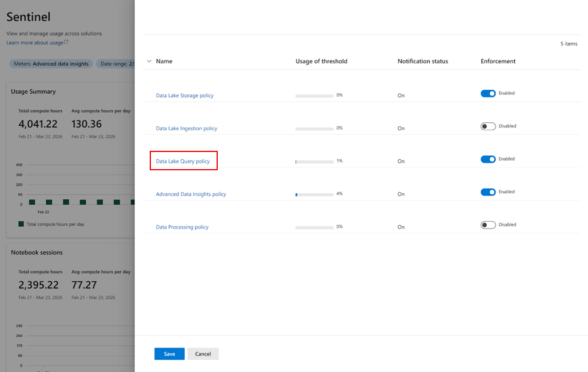Open the Date range filter pill
Viewport: 588px width, 372px height.
pyautogui.click(x=117, y=64)
